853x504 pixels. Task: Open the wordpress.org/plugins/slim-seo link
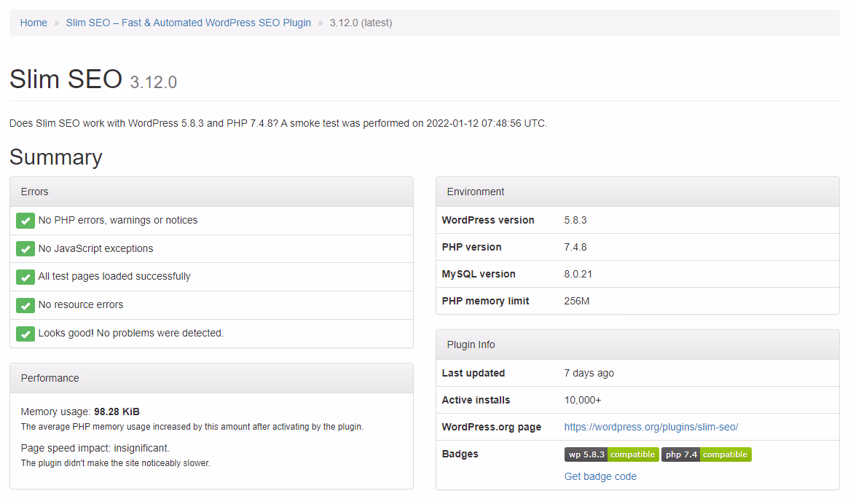pyautogui.click(x=650, y=427)
